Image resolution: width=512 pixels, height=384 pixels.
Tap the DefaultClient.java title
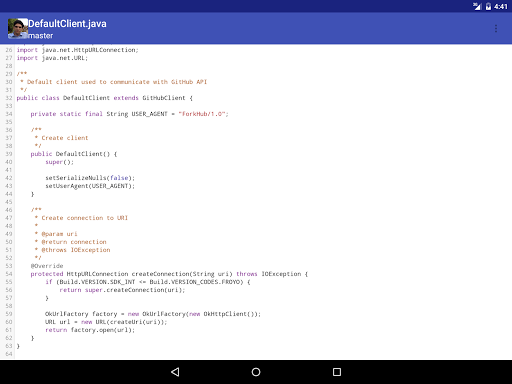click(x=67, y=24)
